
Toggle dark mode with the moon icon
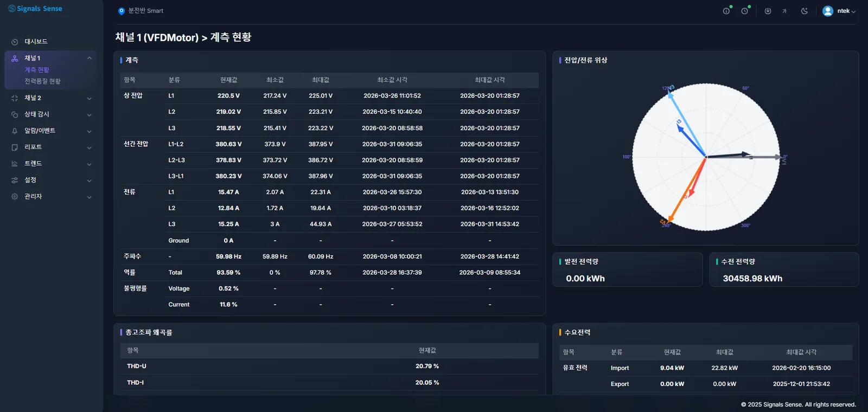[x=805, y=11]
